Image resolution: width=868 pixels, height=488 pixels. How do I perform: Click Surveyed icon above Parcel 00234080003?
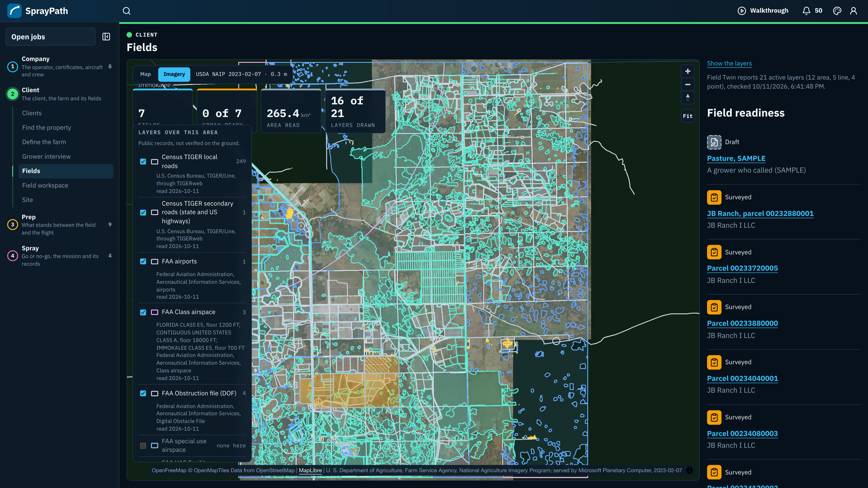click(x=714, y=417)
